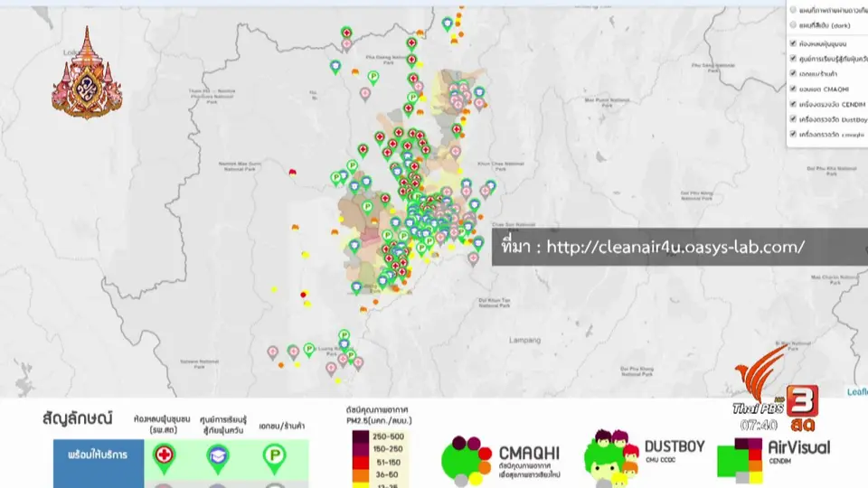Click the pink marker below Pha Daeng P marker
This screenshot has height=488, width=868.
pyautogui.click(x=364, y=94)
